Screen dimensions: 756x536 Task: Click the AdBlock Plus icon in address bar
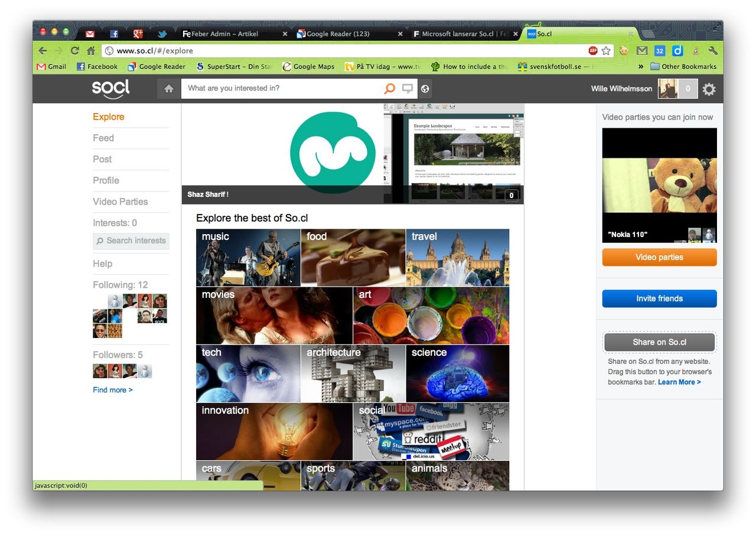coord(593,51)
